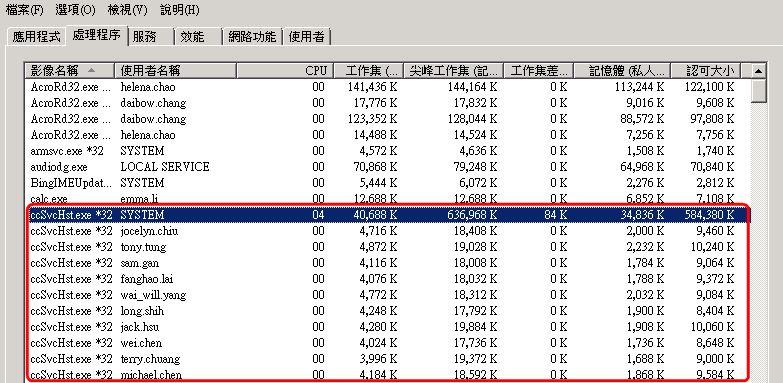Image resolution: width=783 pixels, height=383 pixels.
Task: Click user name LOCAL SERVICE
Action: tap(165, 167)
